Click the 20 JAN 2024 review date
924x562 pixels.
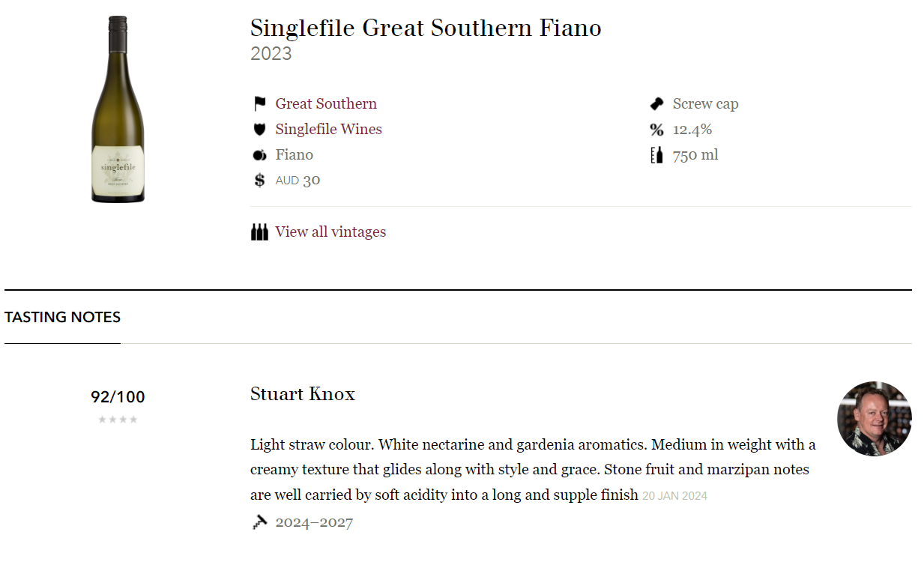[x=674, y=495]
